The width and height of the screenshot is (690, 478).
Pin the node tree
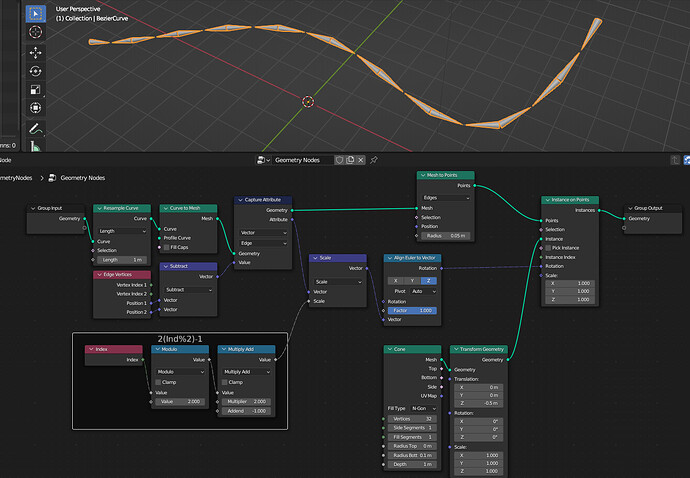click(374, 160)
